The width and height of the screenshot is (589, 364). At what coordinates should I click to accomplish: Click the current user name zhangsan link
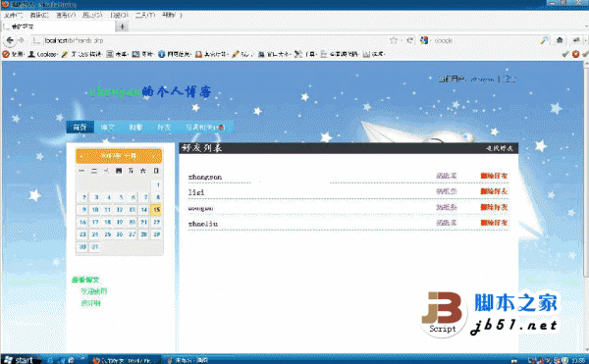click(x=482, y=79)
